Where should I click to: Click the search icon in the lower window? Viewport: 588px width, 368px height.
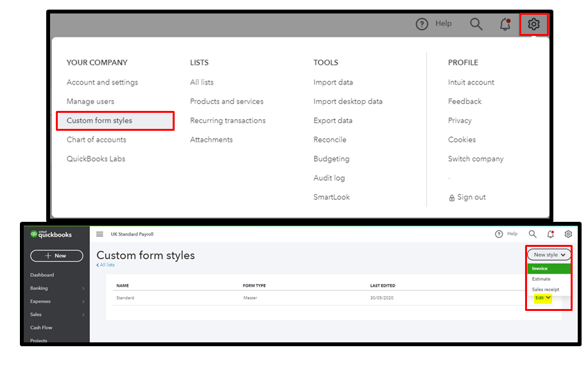coord(533,234)
